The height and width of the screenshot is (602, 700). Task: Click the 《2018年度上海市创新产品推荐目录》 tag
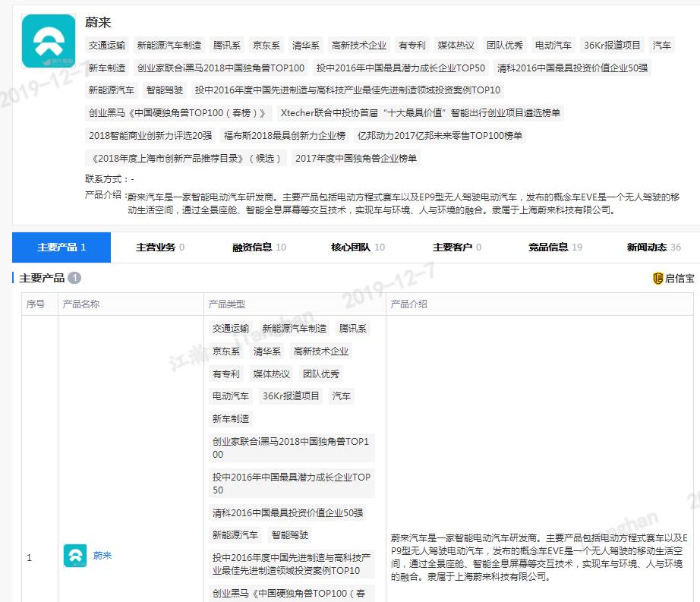point(186,158)
